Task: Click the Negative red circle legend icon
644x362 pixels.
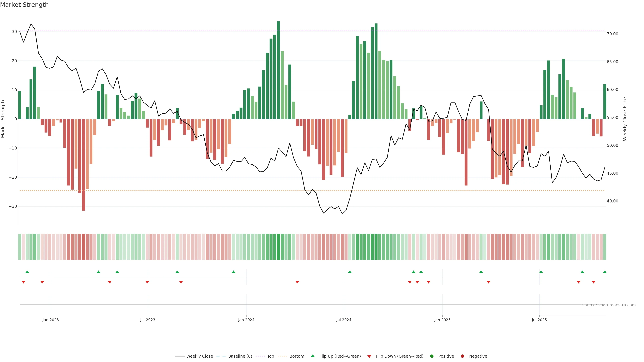Action: pyautogui.click(x=462, y=356)
